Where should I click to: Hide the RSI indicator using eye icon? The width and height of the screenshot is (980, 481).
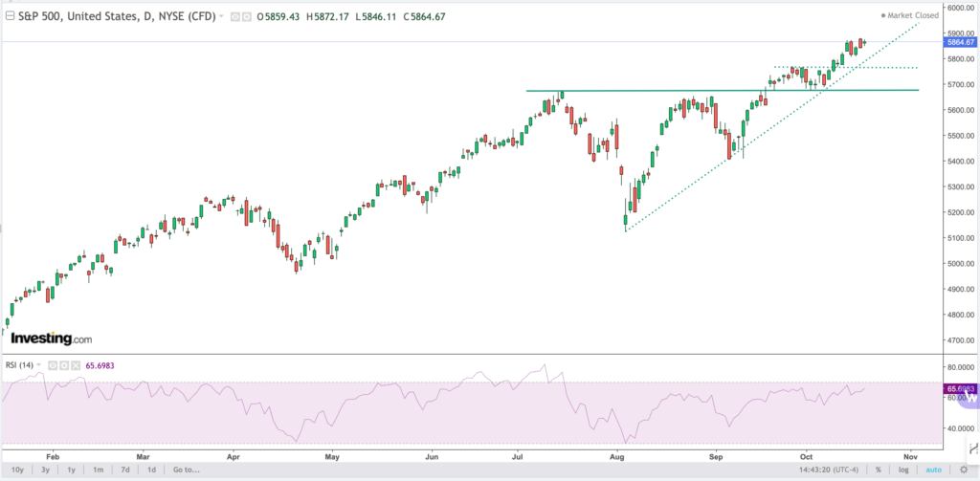click(x=54, y=365)
